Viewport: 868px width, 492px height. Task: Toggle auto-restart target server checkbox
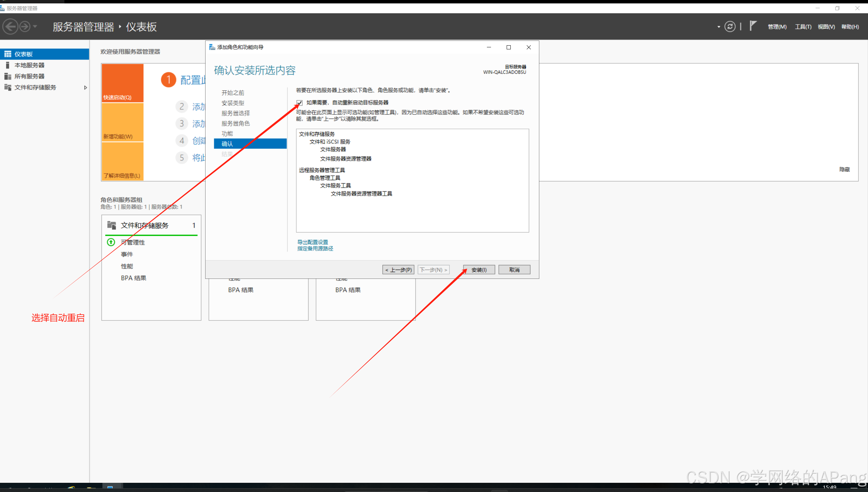pyautogui.click(x=299, y=102)
